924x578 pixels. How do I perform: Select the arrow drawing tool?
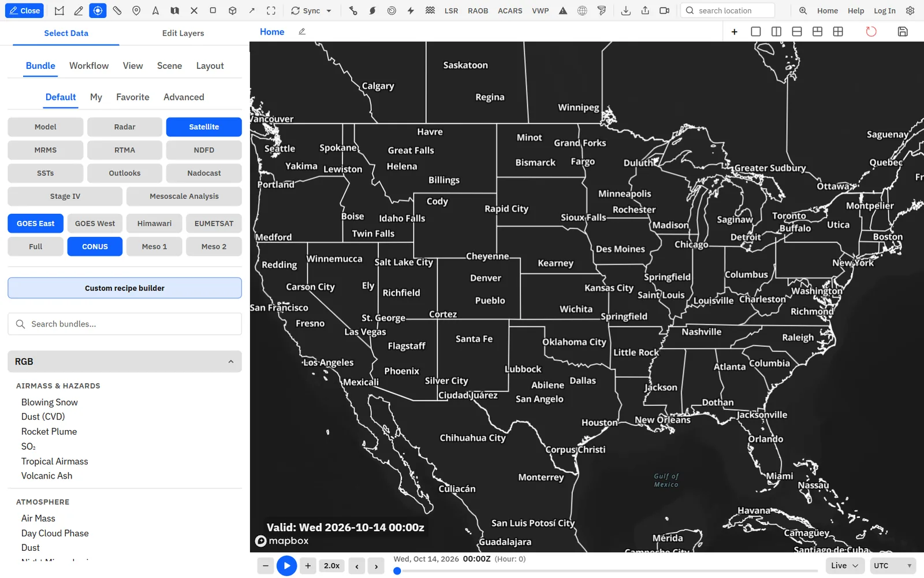[252, 10]
